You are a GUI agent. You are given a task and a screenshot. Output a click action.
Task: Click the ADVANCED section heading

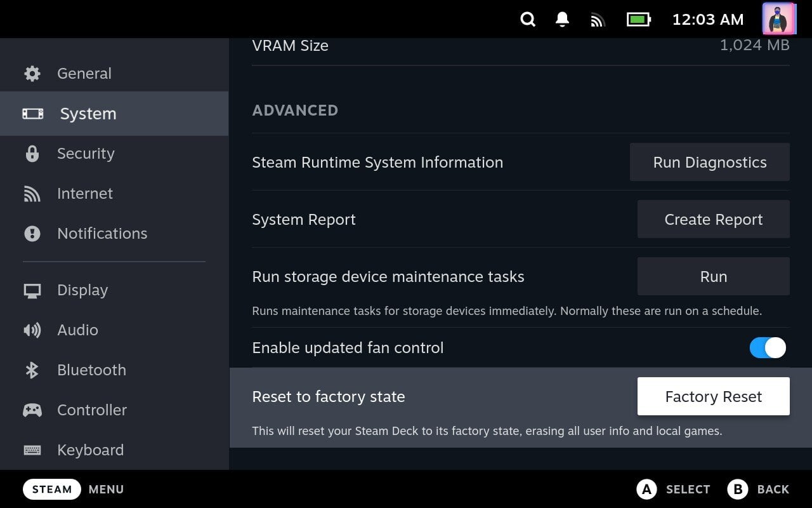click(295, 110)
